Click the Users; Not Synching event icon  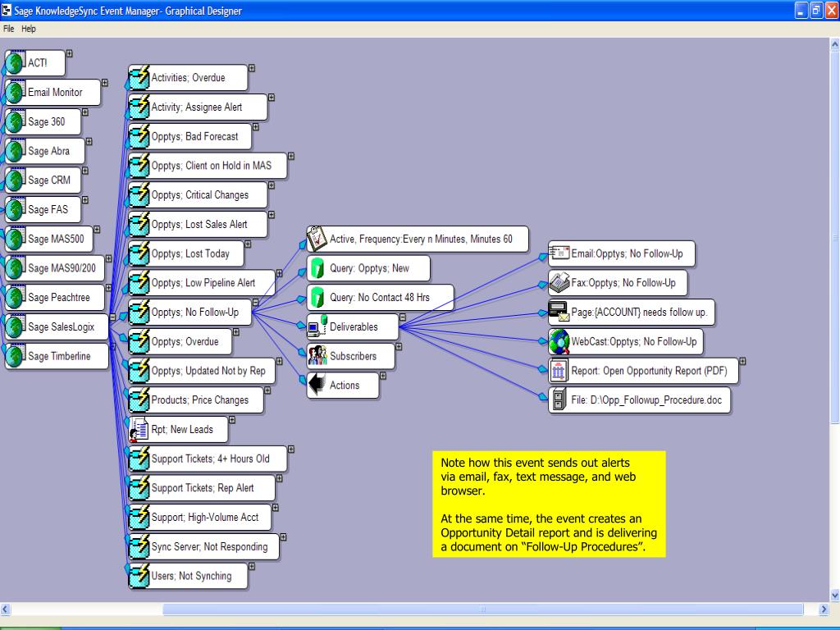[x=139, y=576]
